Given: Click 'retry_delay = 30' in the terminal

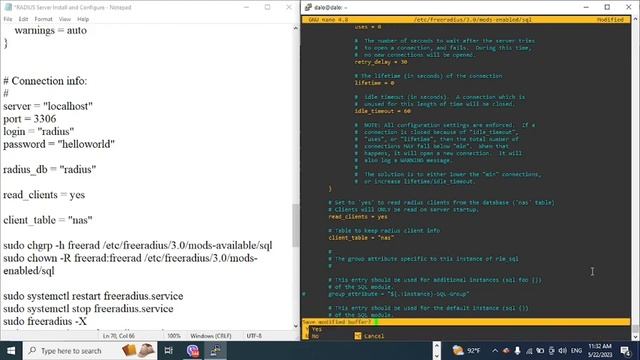Looking at the screenshot, I should tap(381, 62).
